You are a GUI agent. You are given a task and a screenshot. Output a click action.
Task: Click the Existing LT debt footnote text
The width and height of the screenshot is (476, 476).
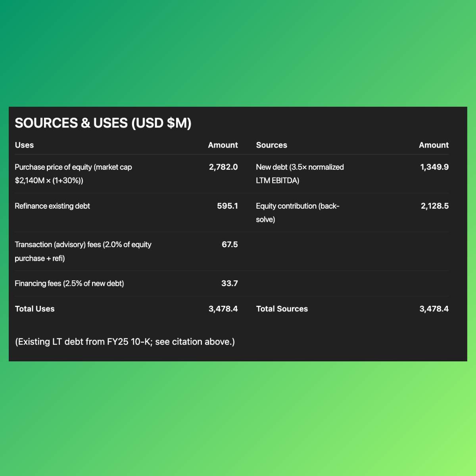point(125,342)
